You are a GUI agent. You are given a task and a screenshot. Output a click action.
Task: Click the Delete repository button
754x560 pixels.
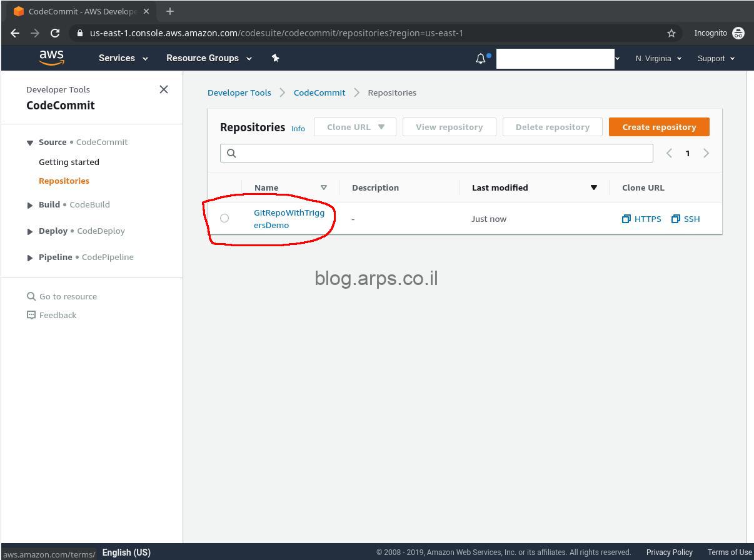(x=552, y=127)
